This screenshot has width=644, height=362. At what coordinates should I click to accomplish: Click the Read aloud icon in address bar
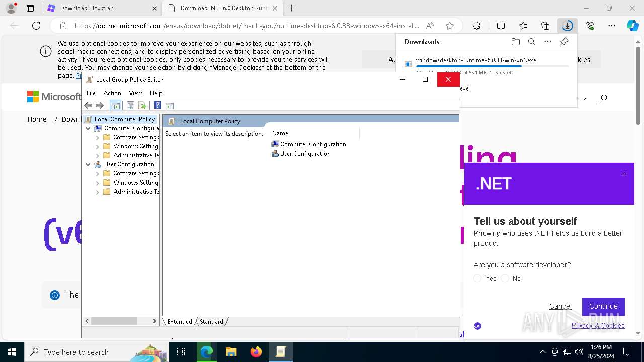430,26
